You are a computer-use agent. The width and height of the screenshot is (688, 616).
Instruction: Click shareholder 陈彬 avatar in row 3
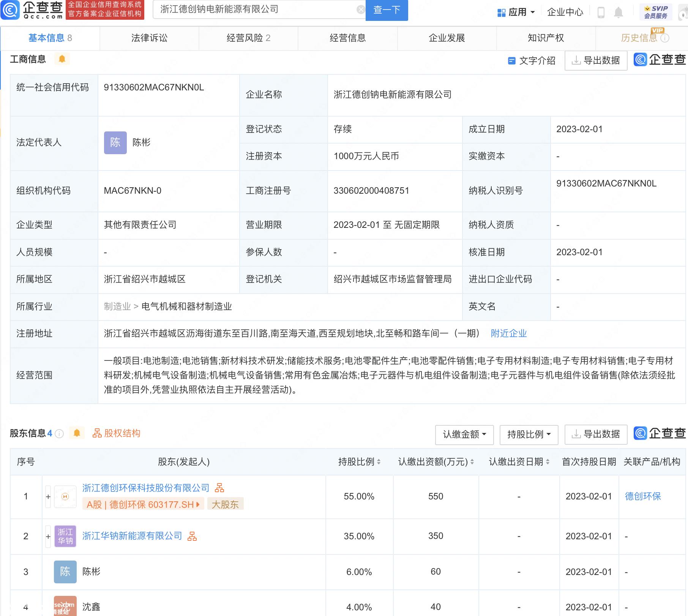[x=65, y=572]
